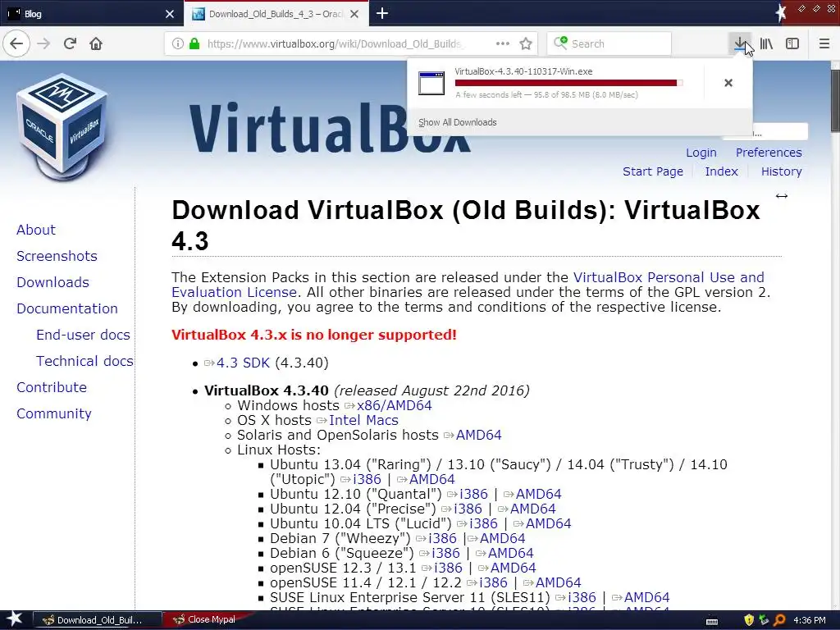Cancel the VirtualBox-4.3.40 download

[x=728, y=83]
